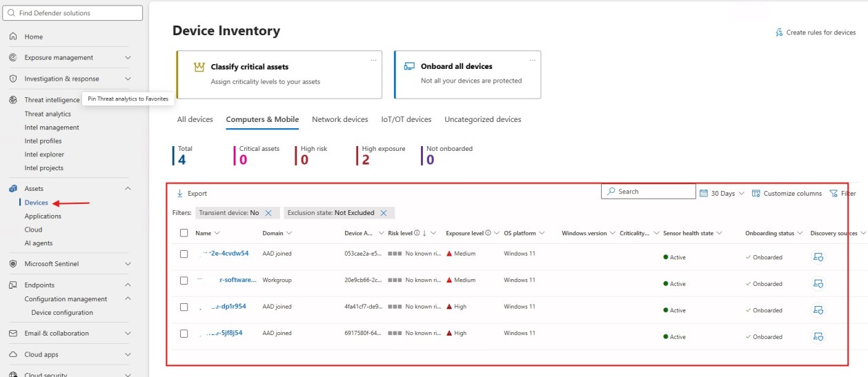Click the Threat intelligence icon
Image resolution: width=868 pixels, height=377 pixels.
point(13,100)
